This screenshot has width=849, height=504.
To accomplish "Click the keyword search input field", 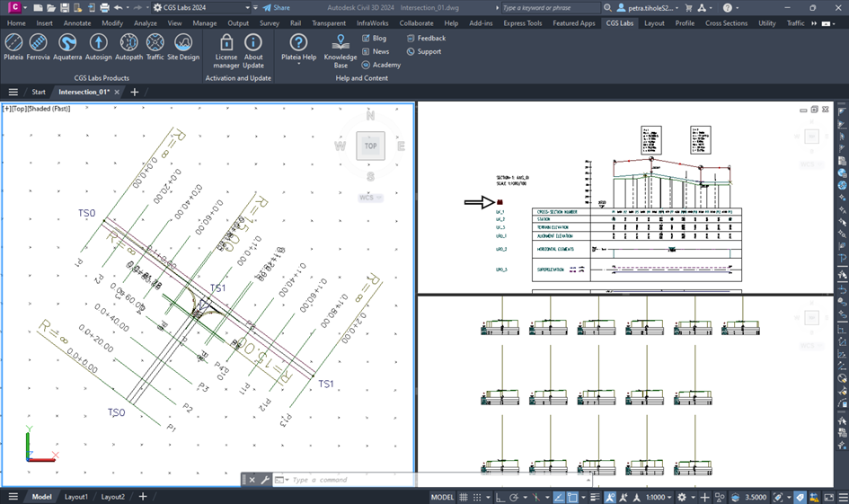I will (x=548, y=7).
